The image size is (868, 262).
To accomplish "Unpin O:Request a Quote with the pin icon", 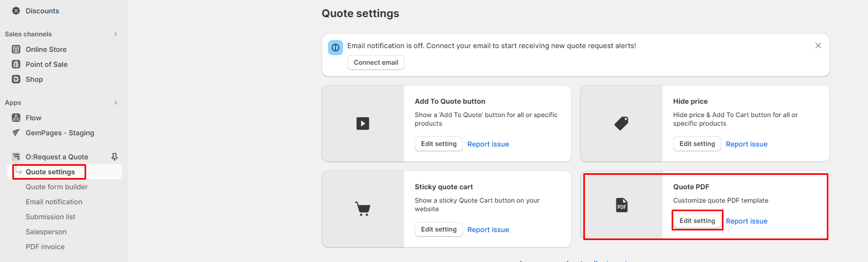I will [115, 157].
